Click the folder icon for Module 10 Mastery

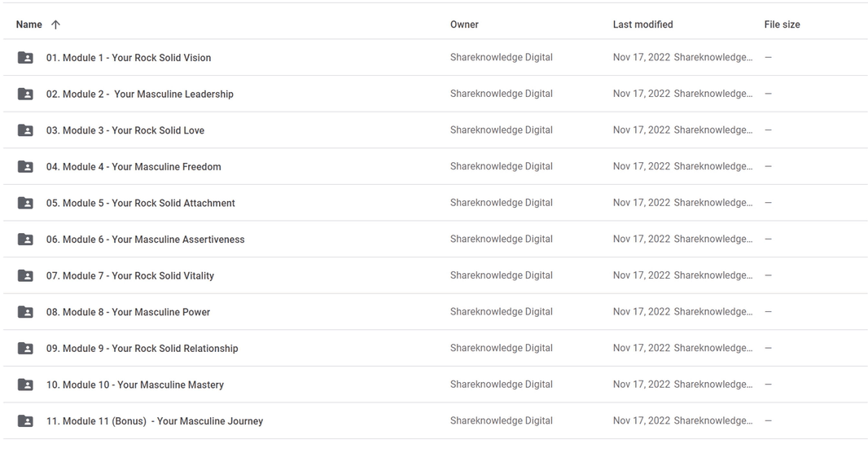point(25,385)
